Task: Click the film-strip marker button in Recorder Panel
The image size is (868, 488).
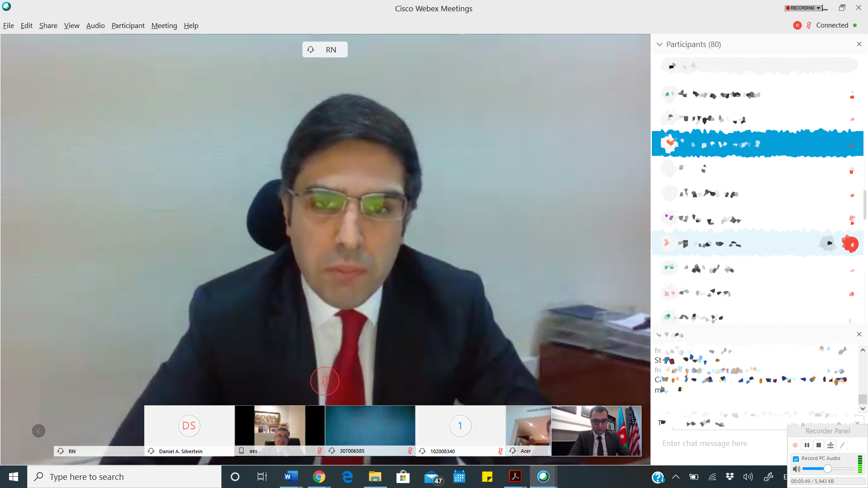Action: click(830, 446)
